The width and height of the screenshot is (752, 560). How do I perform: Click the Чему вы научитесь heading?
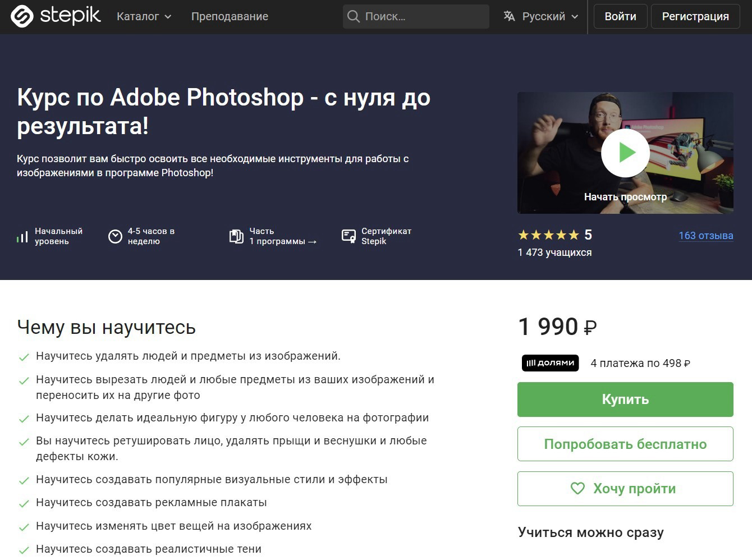point(107,327)
